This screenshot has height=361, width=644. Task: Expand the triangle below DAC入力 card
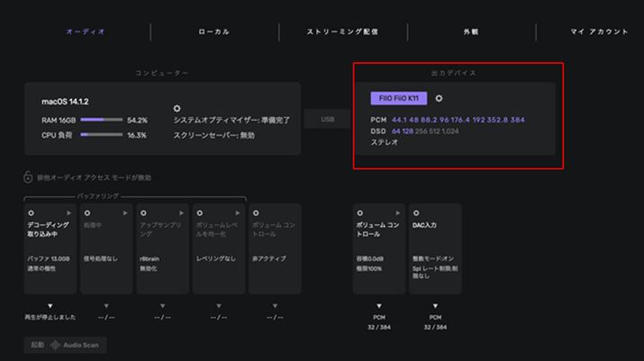[435, 306]
